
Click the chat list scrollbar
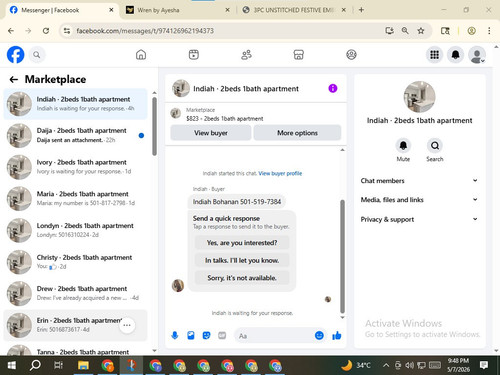point(154,127)
